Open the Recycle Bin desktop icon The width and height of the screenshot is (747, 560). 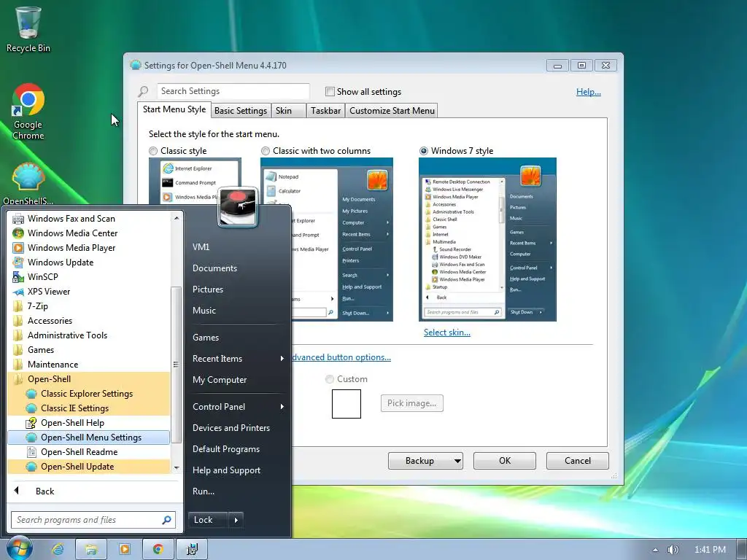point(28,29)
